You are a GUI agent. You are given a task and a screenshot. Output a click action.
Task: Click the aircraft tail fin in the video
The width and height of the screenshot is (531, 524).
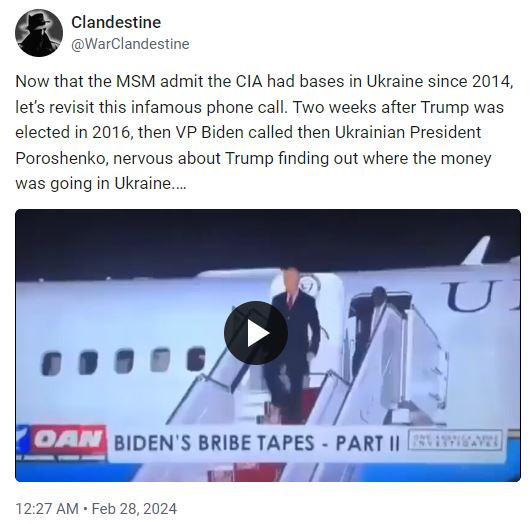click(x=477, y=250)
